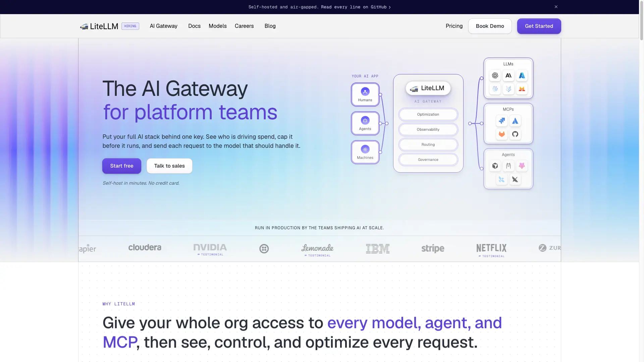Click the 'AI GATEWAY' caption in diagram
Screen dimensions: 644x362
coord(428,102)
